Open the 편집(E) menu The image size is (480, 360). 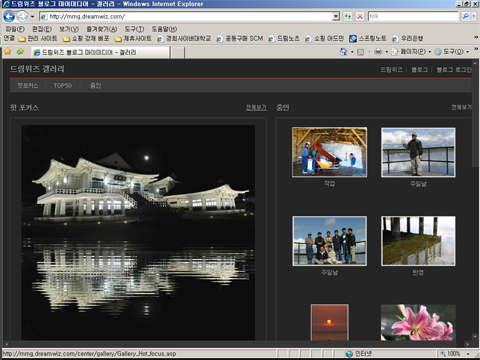click(42, 29)
